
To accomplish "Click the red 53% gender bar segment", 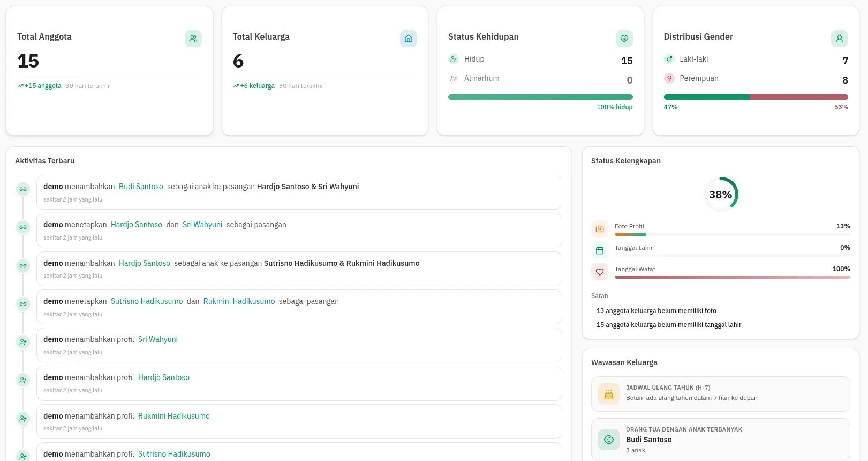I will tap(799, 97).
